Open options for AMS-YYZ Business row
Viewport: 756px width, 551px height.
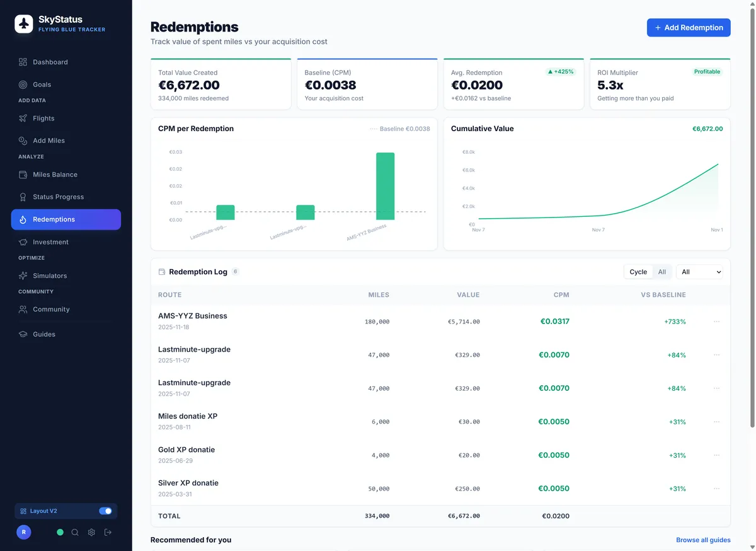click(x=716, y=322)
